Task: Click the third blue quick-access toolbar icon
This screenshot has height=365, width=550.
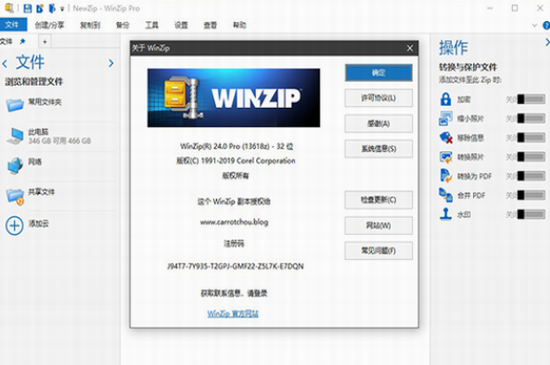Action: pos(52,8)
